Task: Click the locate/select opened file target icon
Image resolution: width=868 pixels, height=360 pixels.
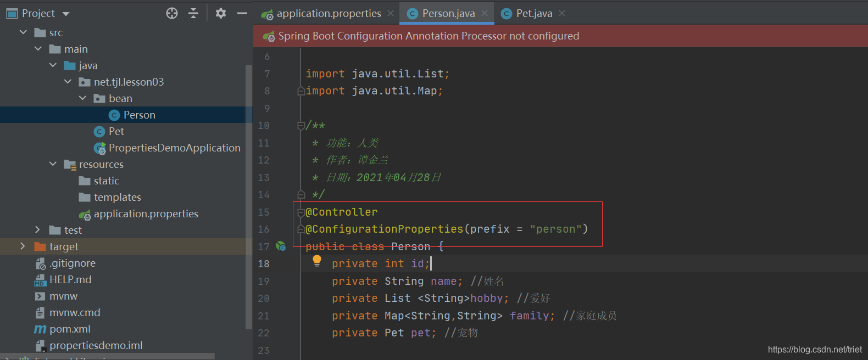Action: click(172, 13)
